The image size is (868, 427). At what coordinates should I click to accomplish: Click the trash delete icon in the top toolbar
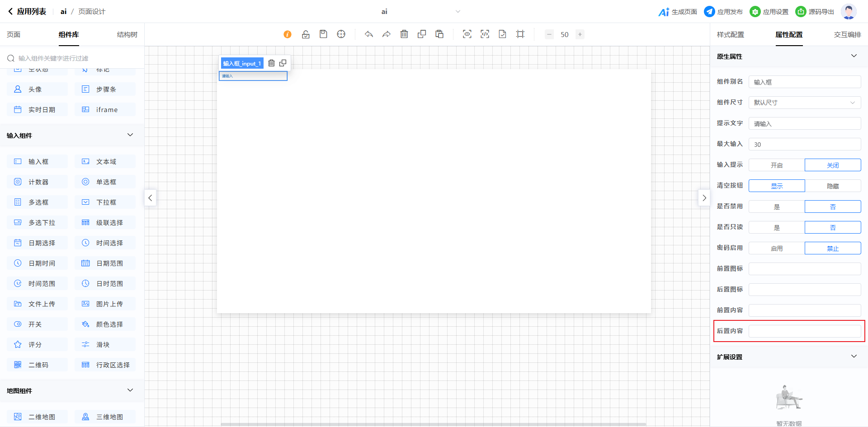[x=404, y=34]
